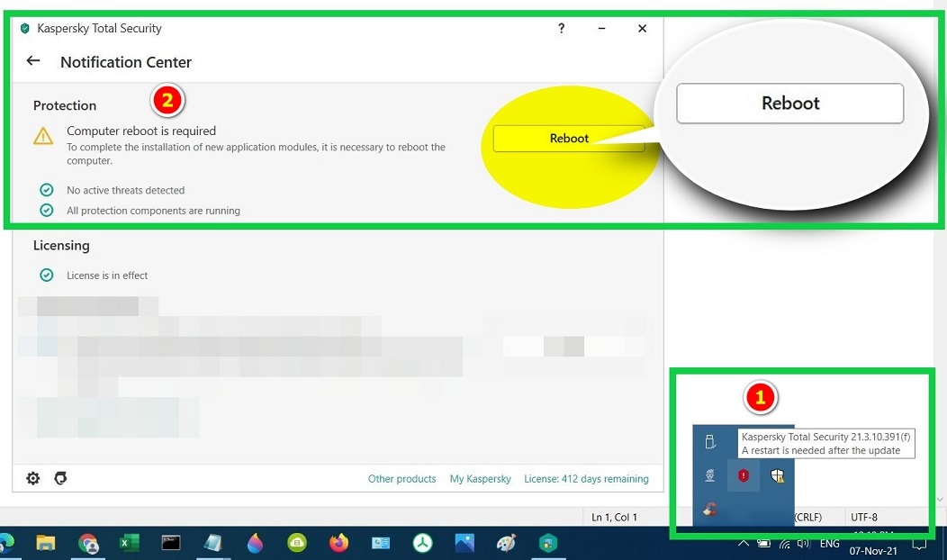This screenshot has width=947, height=560.
Task: Switch ENG input language indicator
Action: pos(829,544)
